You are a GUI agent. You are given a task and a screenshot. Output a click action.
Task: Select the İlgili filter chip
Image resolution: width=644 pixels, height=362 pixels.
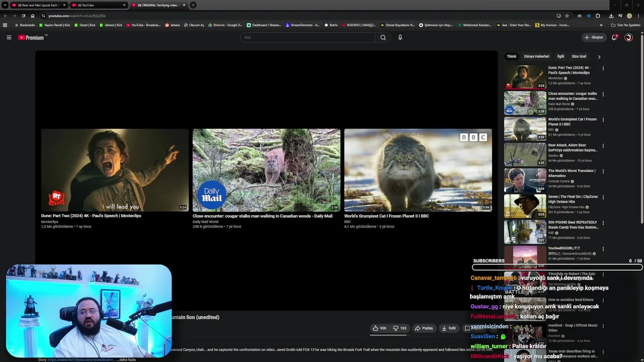(x=560, y=56)
